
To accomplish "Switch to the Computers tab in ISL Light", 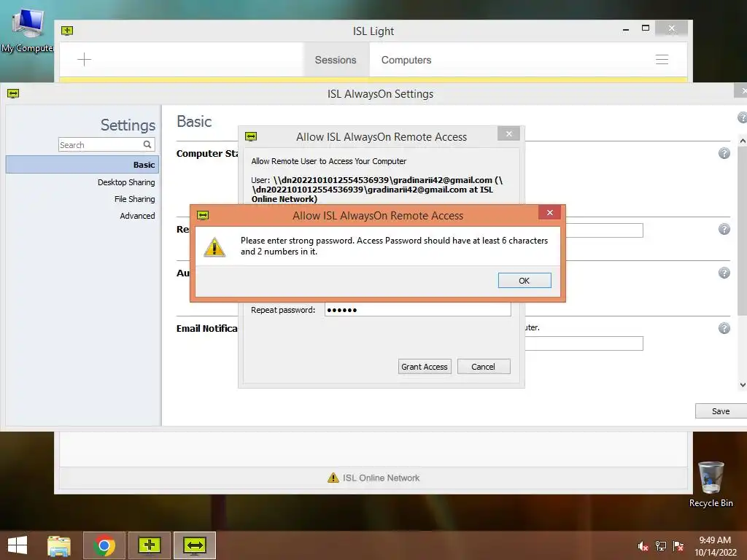I will point(406,60).
